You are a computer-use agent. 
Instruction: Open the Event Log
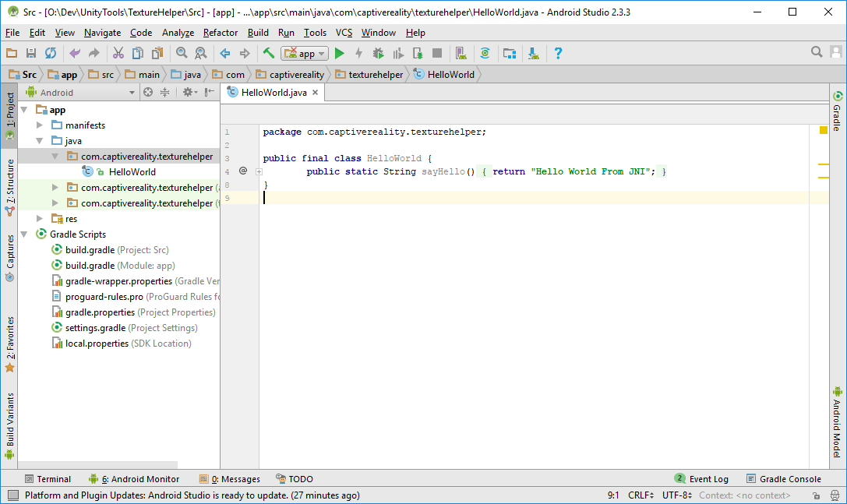pyautogui.click(x=701, y=479)
